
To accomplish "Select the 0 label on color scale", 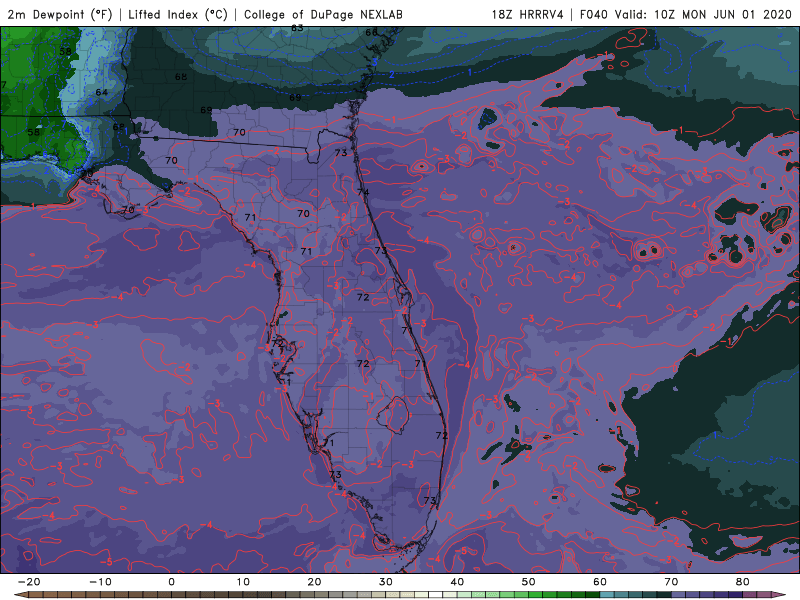I will pyautogui.click(x=171, y=582).
